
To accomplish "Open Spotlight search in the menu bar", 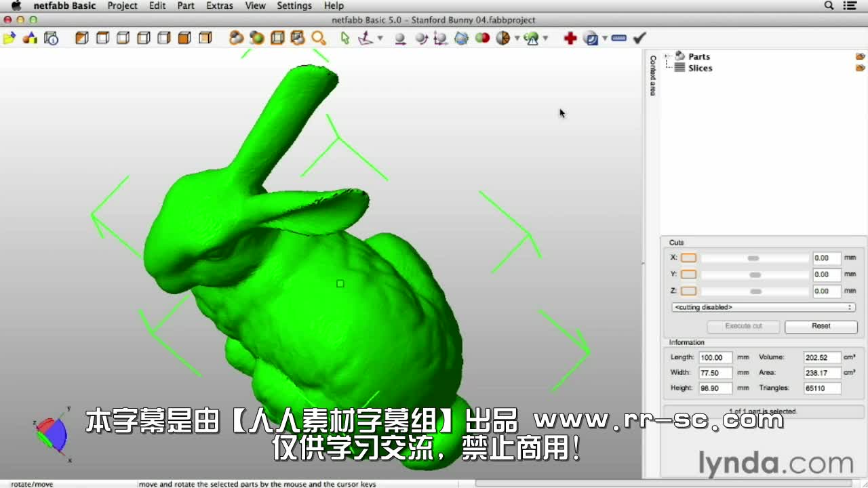I will pyautogui.click(x=829, y=5).
